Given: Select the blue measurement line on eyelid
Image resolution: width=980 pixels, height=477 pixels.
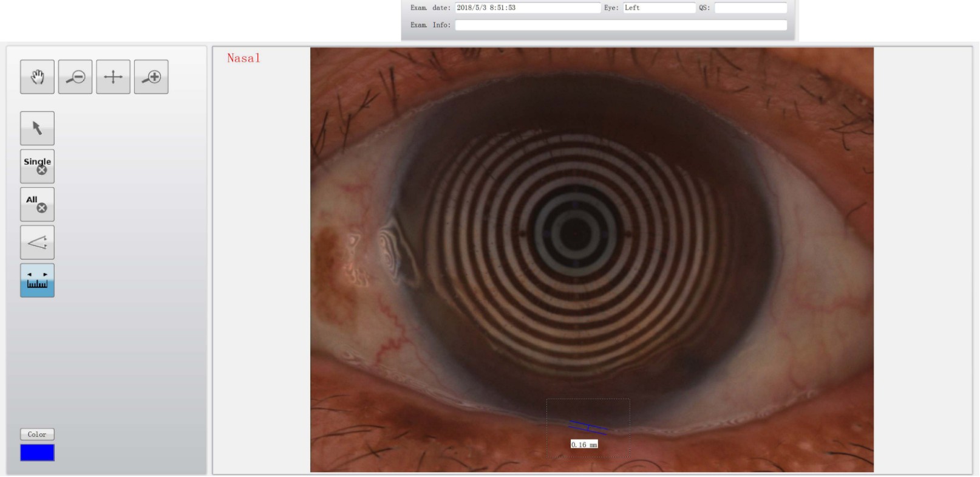Looking at the screenshot, I should [x=588, y=428].
